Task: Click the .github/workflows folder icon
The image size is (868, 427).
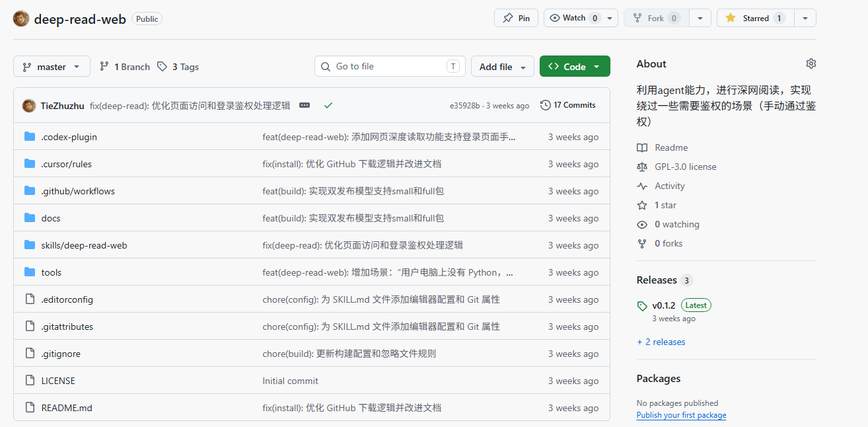Action: click(x=30, y=191)
